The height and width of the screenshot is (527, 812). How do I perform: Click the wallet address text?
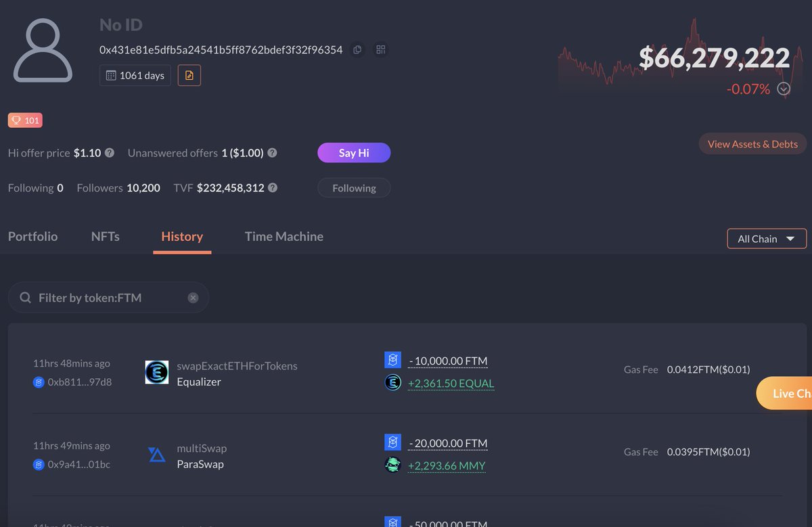[221, 49]
